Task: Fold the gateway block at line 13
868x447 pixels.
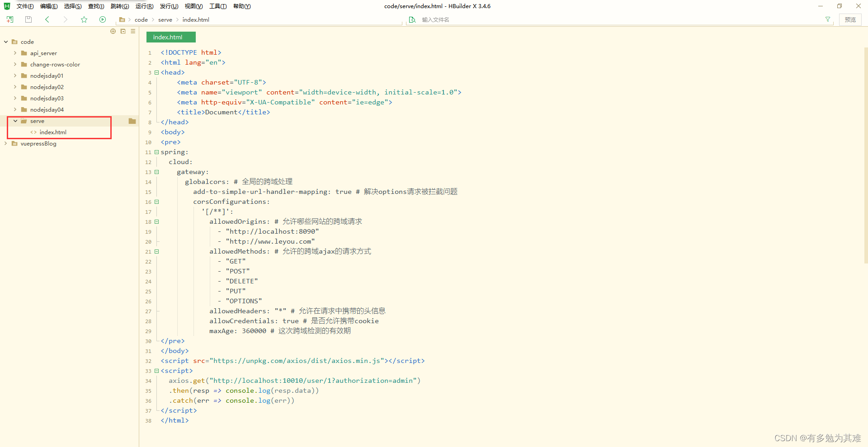Action: click(157, 172)
